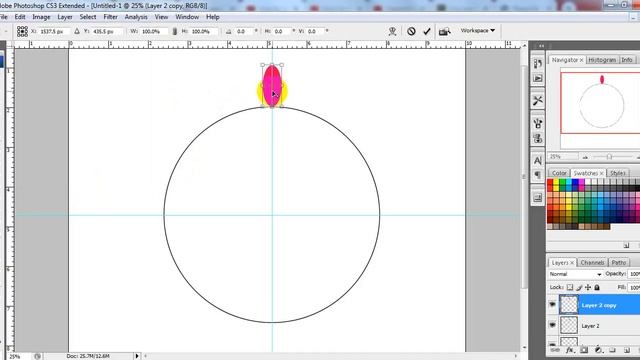Open the Bridge icon in the options bar

(x=444, y=31)
